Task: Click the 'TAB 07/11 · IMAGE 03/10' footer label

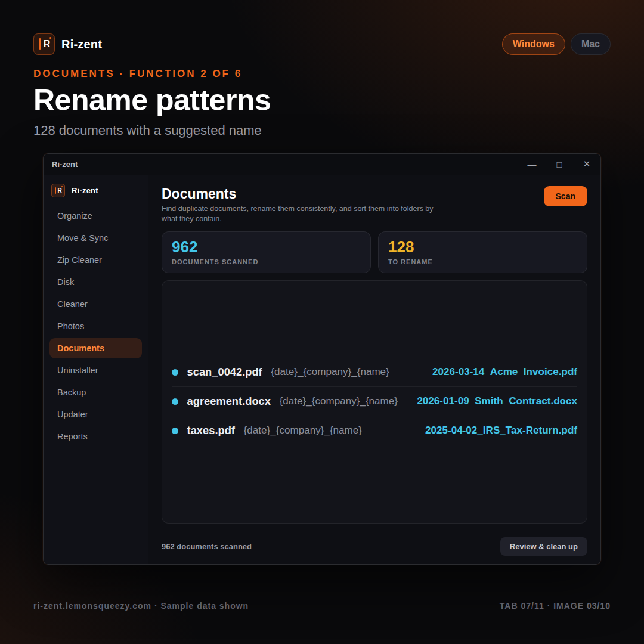Action: click(x=555, y=606)
